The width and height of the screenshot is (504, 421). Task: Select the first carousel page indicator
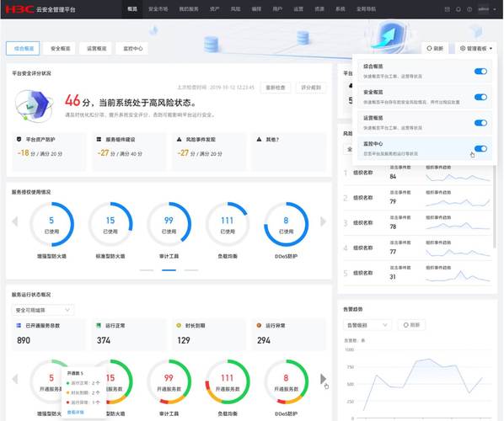147,270
